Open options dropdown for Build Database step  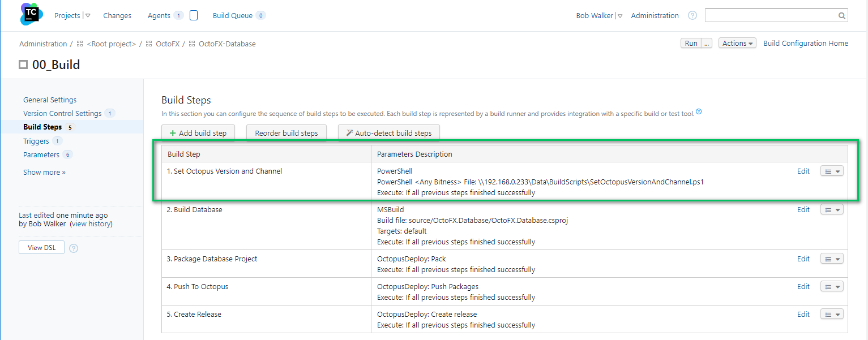[831, 210]
